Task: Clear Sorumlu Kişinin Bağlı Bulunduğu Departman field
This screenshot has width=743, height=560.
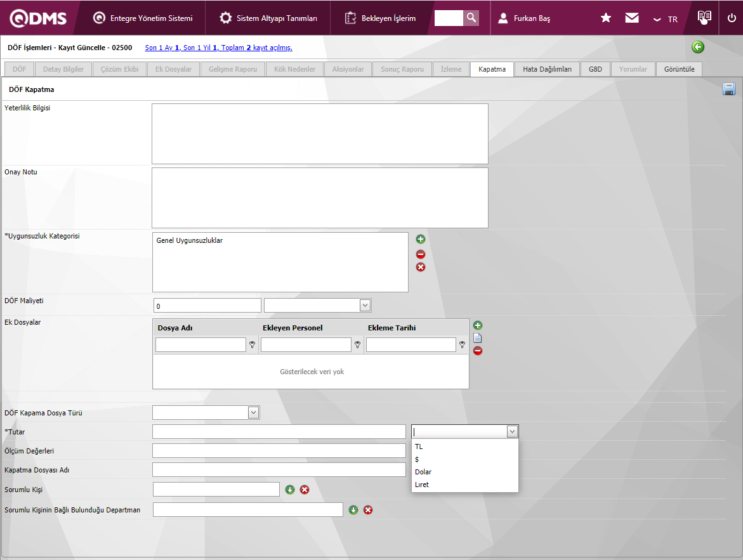Action: [x=368, y=510]
